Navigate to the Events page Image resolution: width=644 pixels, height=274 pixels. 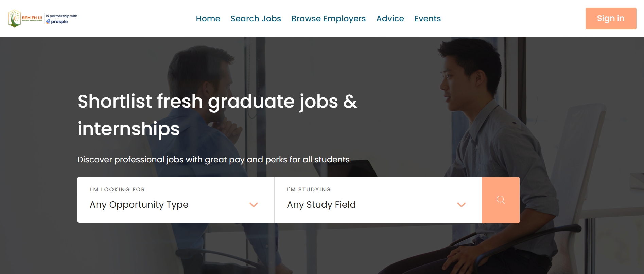click(x=427, y=19)
